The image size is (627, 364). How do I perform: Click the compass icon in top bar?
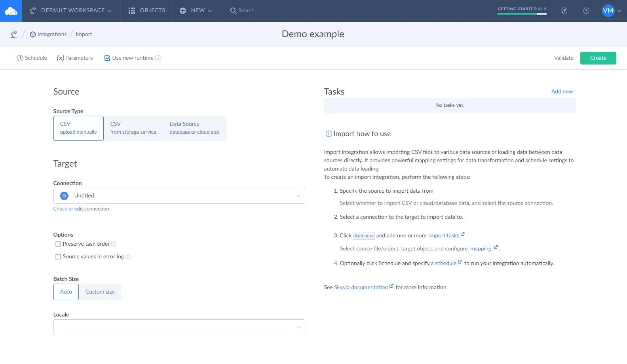(x=564, y=11)
